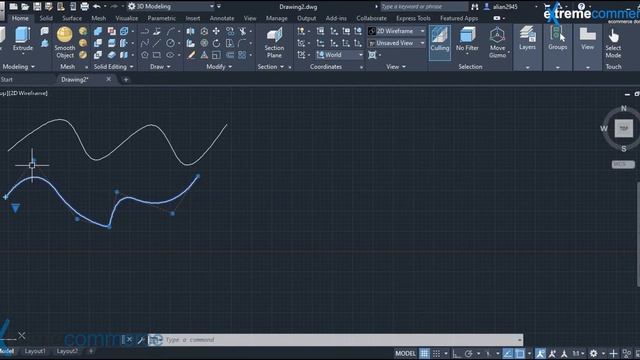The width and height of the screenshot is (640, 360).
Task: Open the Surface ribbon tab
Action: tap(72, 18)
